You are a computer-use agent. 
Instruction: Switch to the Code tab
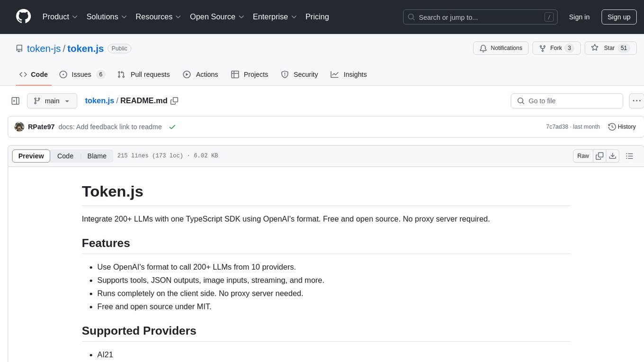pyautogui.click(x=34, y=74)
